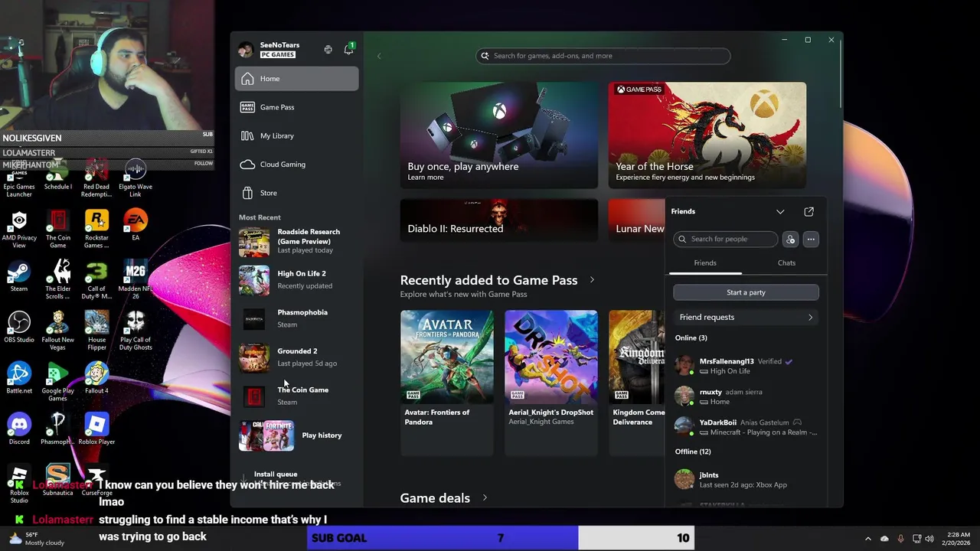Screen dimensions: 980x551
Task: Open Google Play Games desktop icon
Action: click(58, 382)
